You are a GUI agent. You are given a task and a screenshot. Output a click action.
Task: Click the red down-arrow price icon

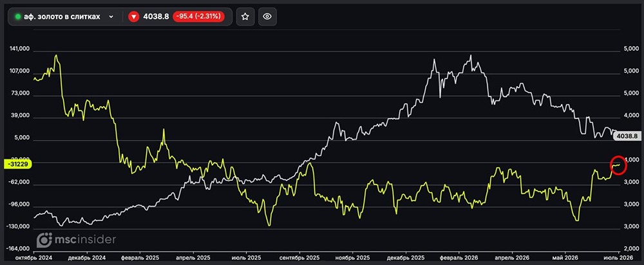click(x=133, y=17)
